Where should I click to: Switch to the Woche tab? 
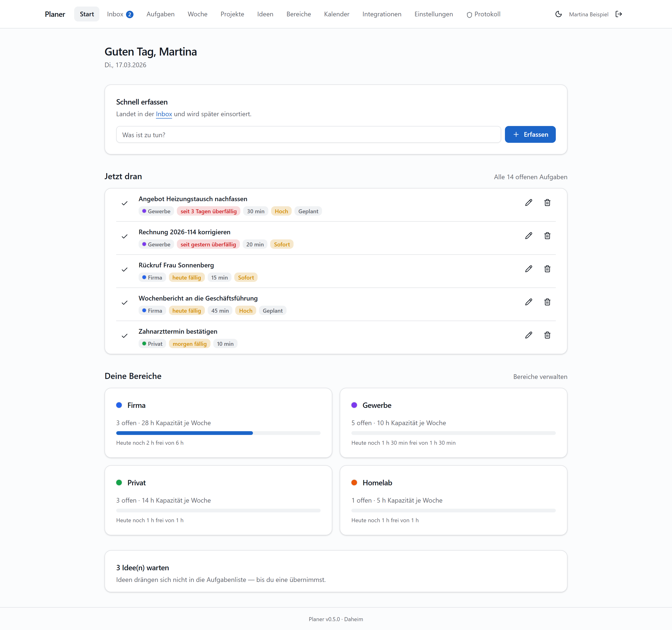(197, 14)
